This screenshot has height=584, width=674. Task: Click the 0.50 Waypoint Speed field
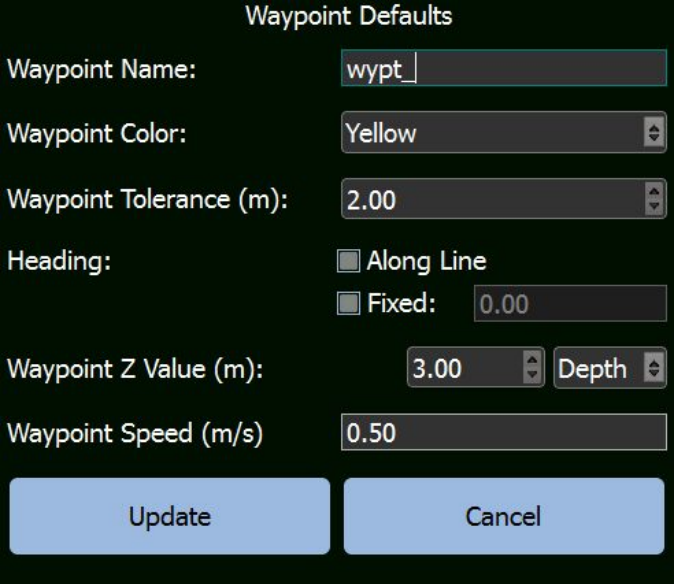(x=504, y=432)
